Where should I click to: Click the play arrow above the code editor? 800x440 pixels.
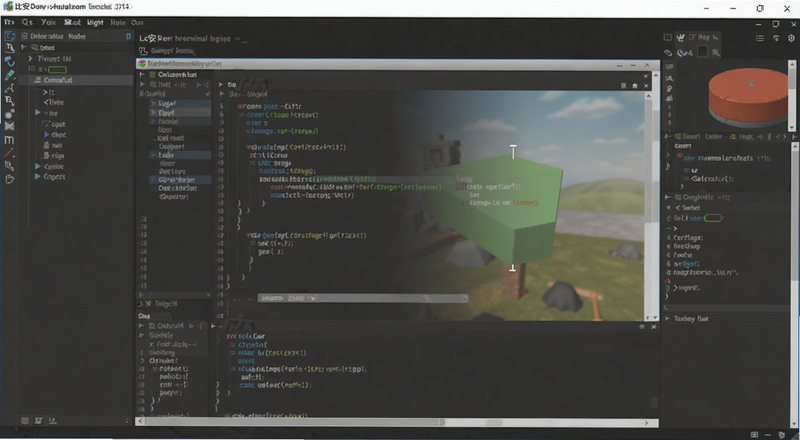tap(221, 85)
